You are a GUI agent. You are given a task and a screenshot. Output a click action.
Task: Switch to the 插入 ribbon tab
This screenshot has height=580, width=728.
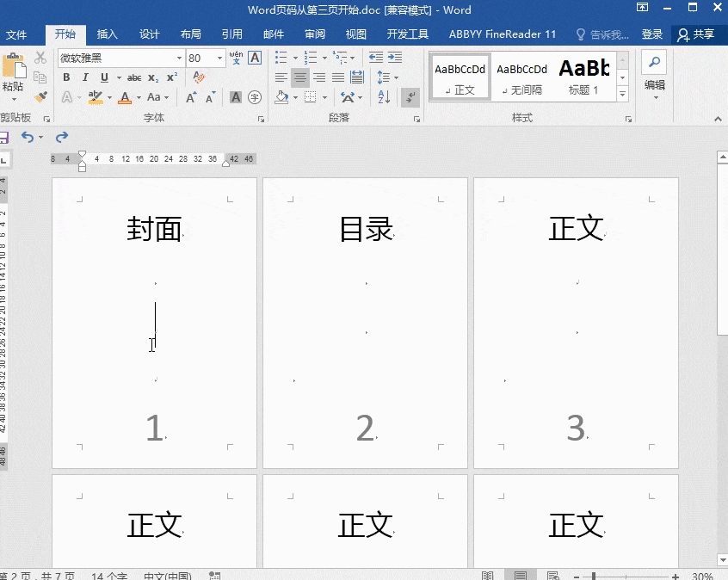point(107,35)
